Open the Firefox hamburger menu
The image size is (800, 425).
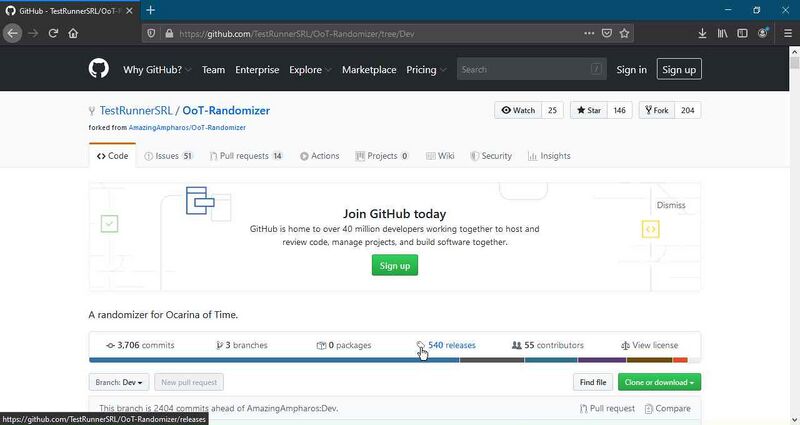(785, 33)
